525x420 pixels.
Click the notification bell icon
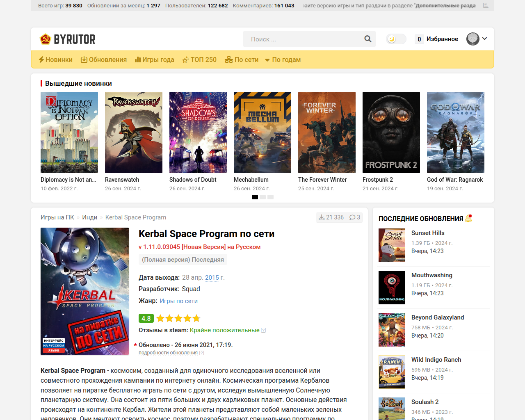(x=468, y=219)
